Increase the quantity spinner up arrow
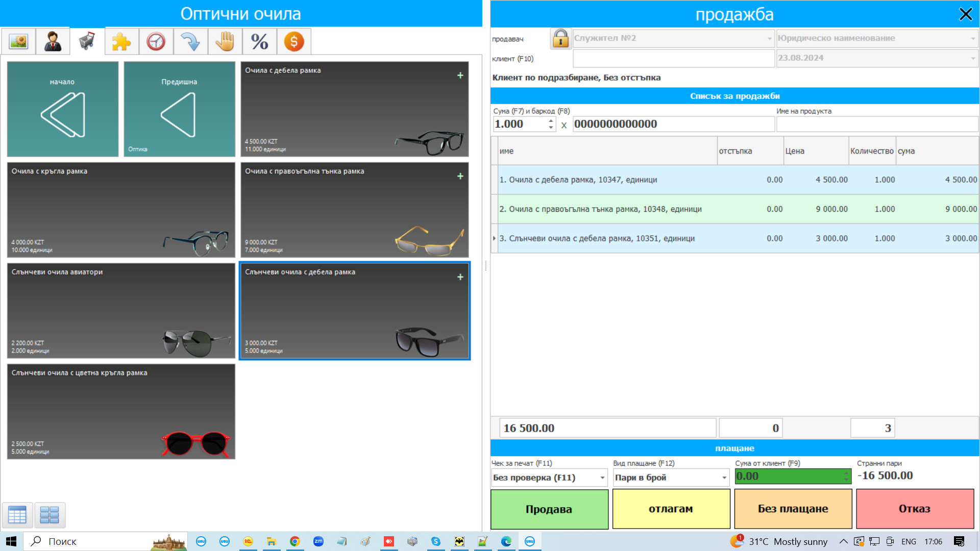Image resolution: width=980 pixels, height=551 pixels. 551,121
